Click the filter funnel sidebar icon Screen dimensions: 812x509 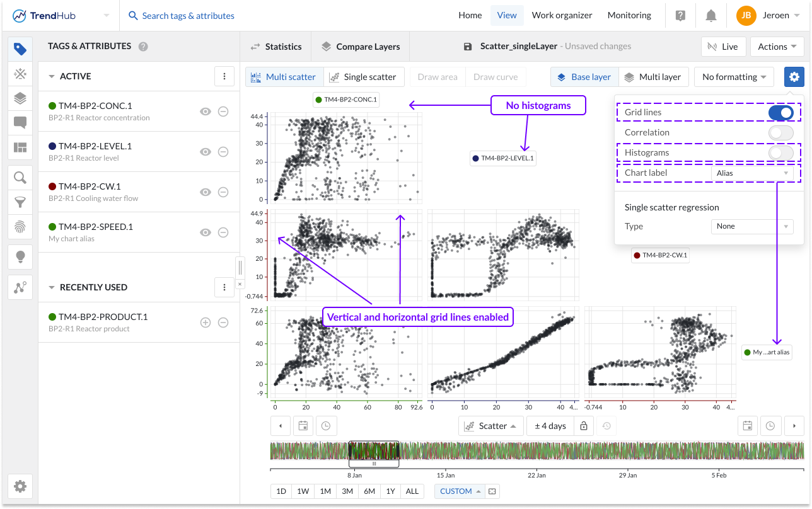20,202
